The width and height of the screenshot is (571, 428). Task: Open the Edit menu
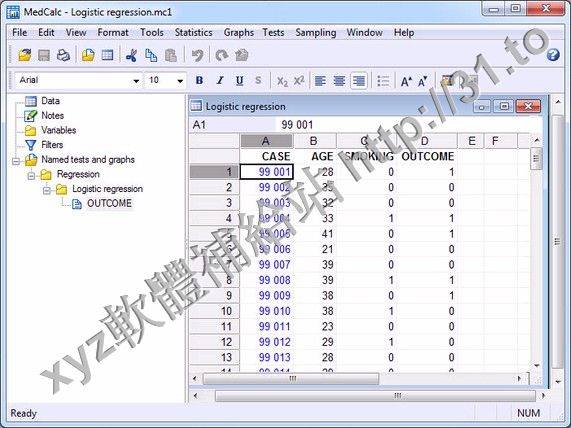click(x=46, y=32)
